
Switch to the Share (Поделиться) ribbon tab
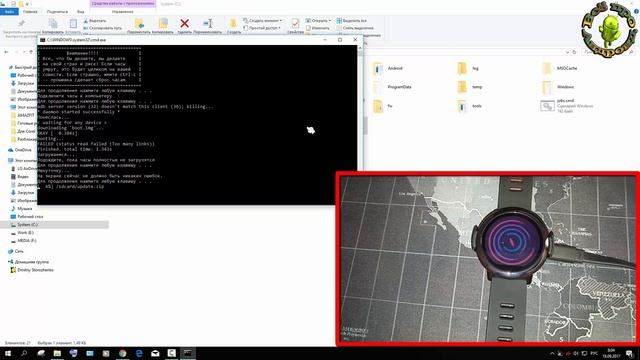click(57, 12)
